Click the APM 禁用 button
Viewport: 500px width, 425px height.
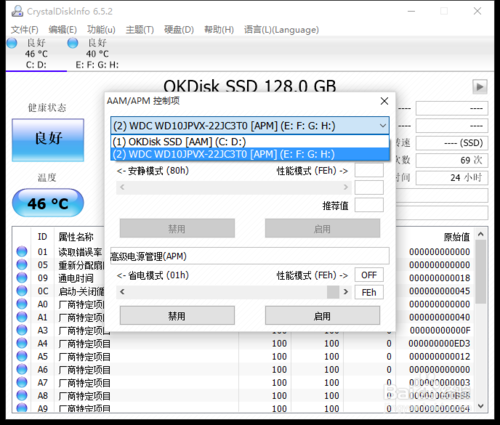pos(177,316)
